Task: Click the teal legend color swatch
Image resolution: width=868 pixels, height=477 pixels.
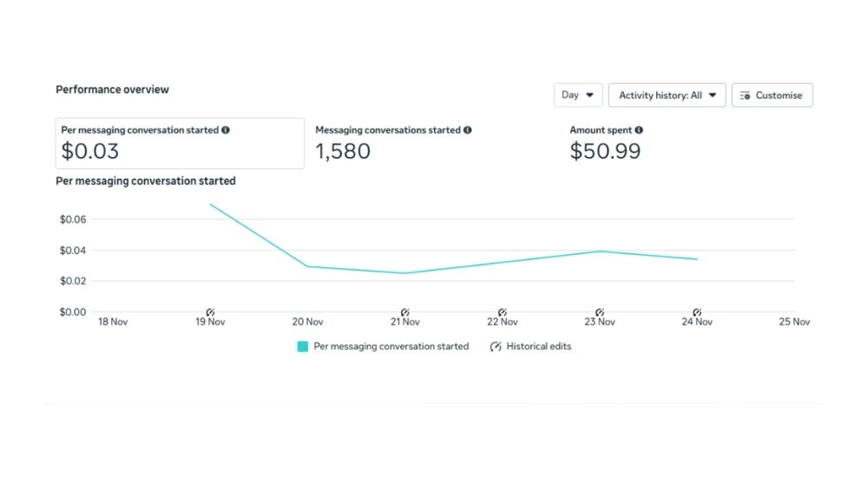Action: [x=303, y=346]
